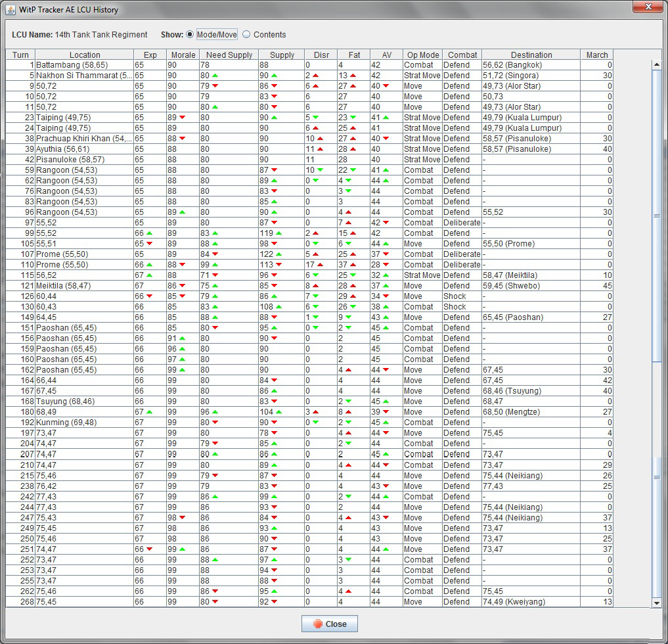Viewport: 668px width, 644px height.
Task: Click the red fatigue arrow in turn 5 row
Action: [x=353, y=76]
